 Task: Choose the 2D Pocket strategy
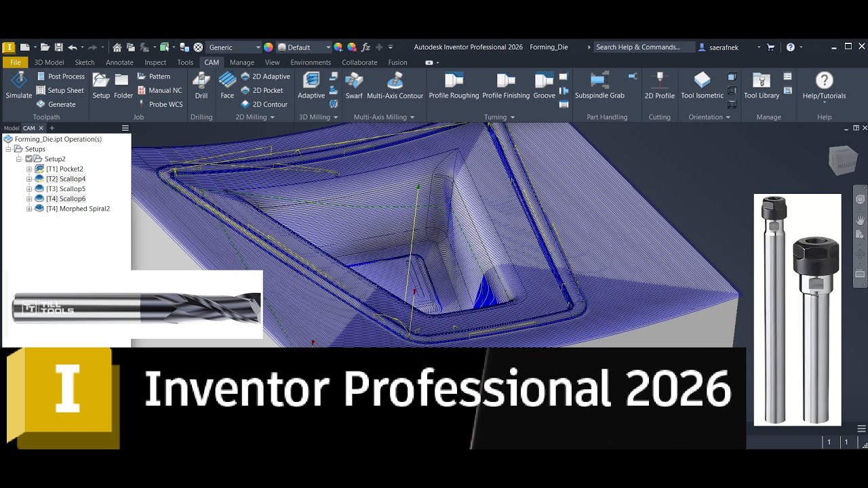pyautogui.click(x=262, y=90)
